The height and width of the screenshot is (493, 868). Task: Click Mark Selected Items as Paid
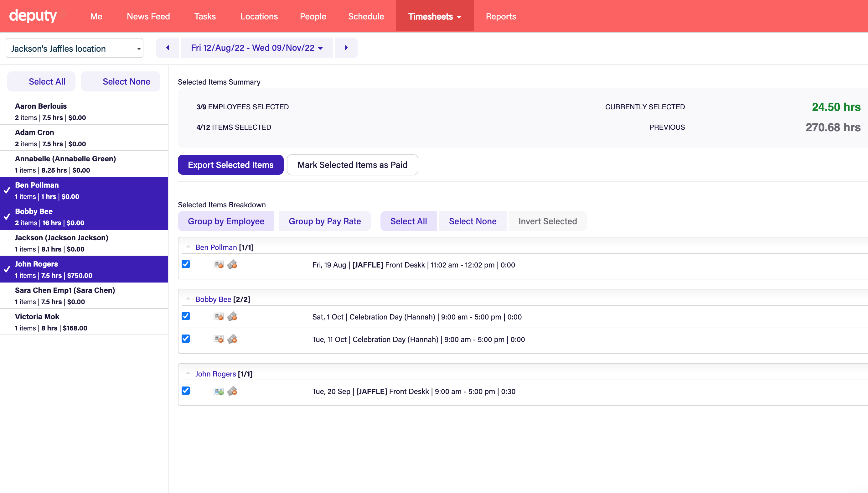(x=352, y=165)
